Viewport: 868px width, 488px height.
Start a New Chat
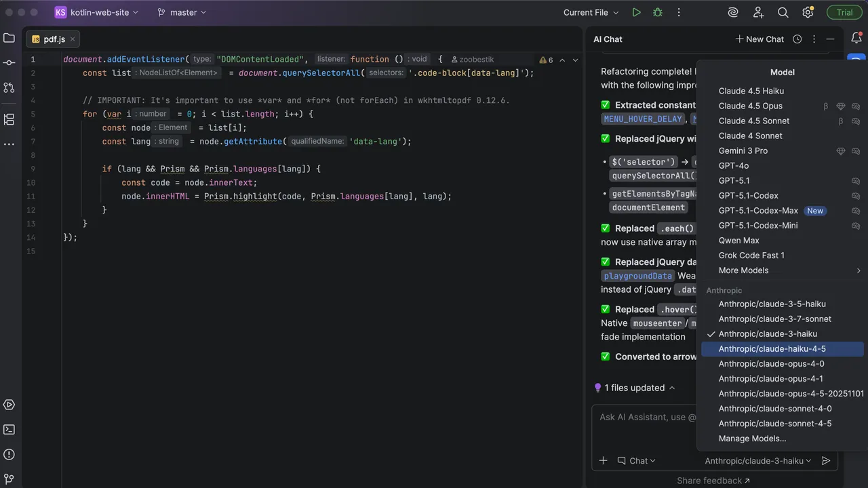click(x=759, y=39)
